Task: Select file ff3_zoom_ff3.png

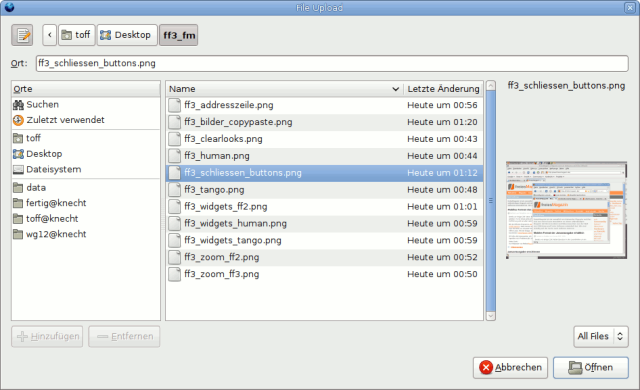Action: 324,274
